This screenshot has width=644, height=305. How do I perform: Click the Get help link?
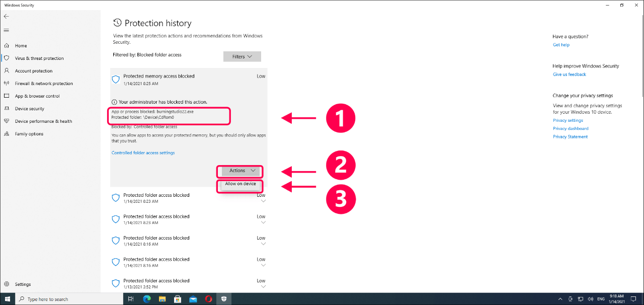[x=561, y=45]
